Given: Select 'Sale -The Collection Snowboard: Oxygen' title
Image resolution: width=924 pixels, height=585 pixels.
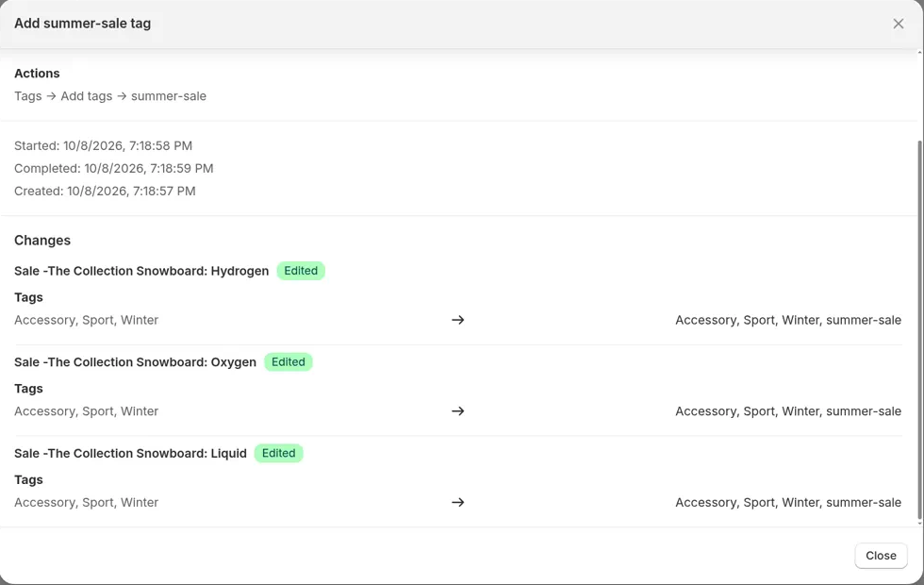Looking at the screenshot, I should coord(135,362).
